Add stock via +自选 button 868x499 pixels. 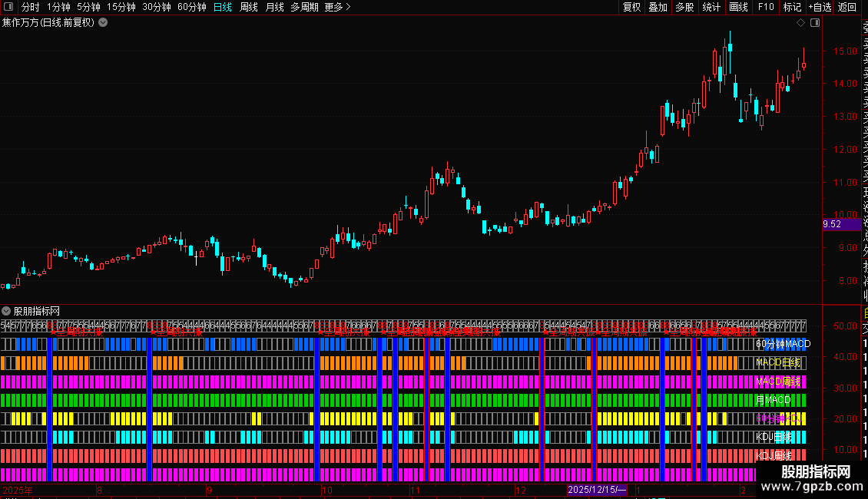point(820,7)
